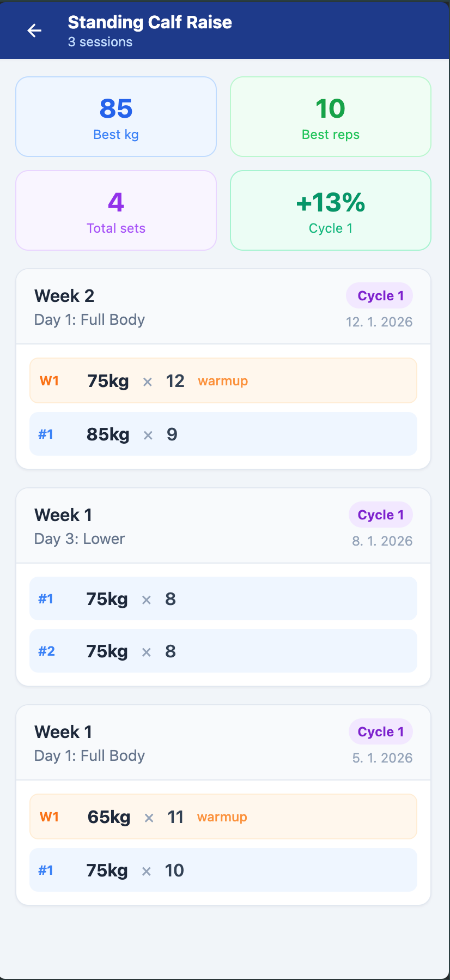Select the W1 warmup set of 75kg x 12
The image size is (450, 980).
point(223,380)
